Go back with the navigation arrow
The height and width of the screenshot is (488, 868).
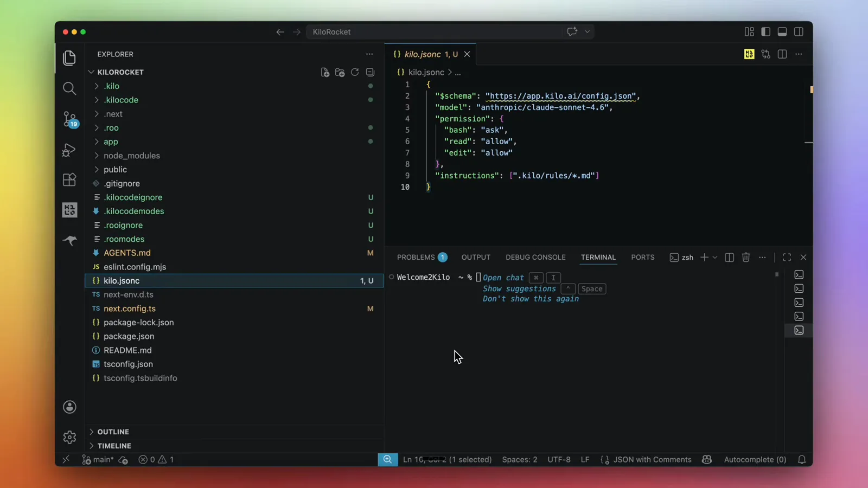coord(280,32)
